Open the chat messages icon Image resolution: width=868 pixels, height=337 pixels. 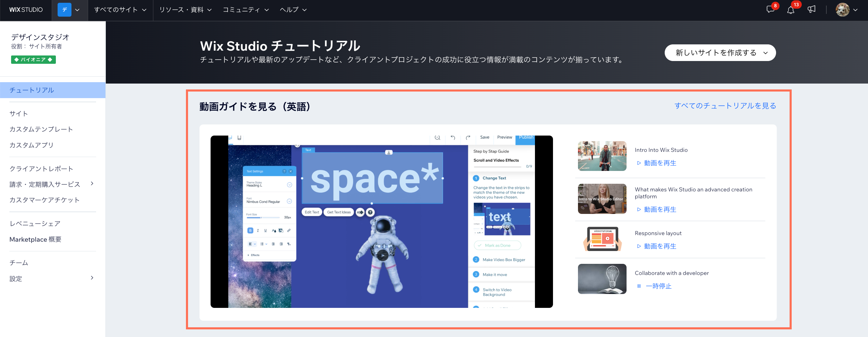pyautogui.click(x=770, y=9)
